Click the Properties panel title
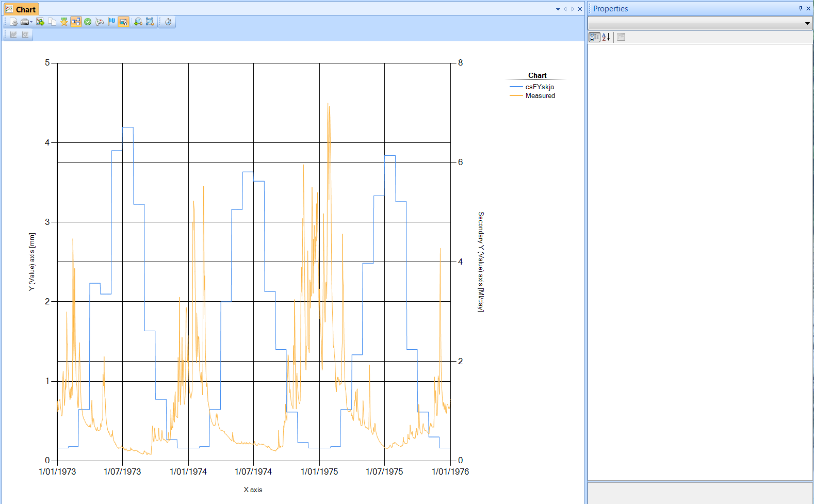 point(610,9)
